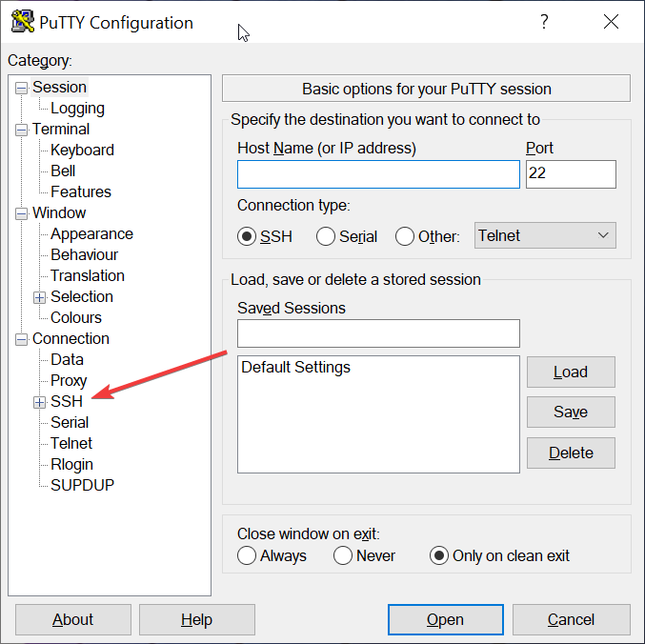This screenshot has height=644, width=645.
Task: Click the Help button
Action: (x=197, y=620)
